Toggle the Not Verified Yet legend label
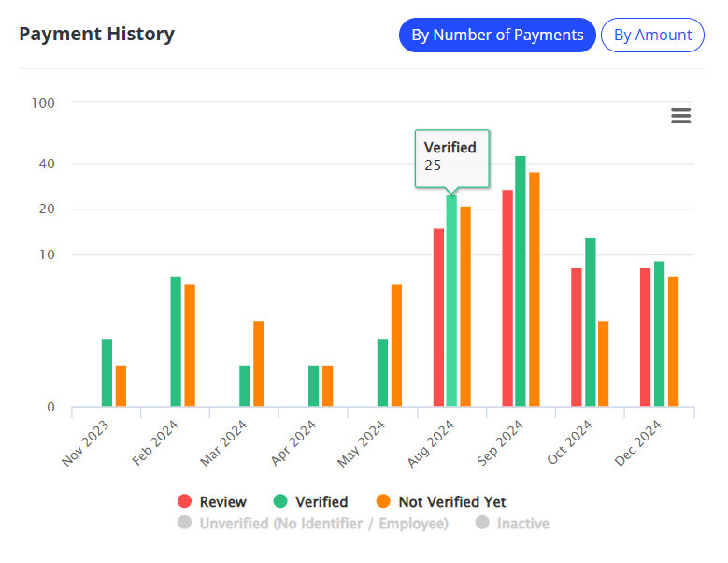Screen dimensions: 728x563 tap(451, 502)
